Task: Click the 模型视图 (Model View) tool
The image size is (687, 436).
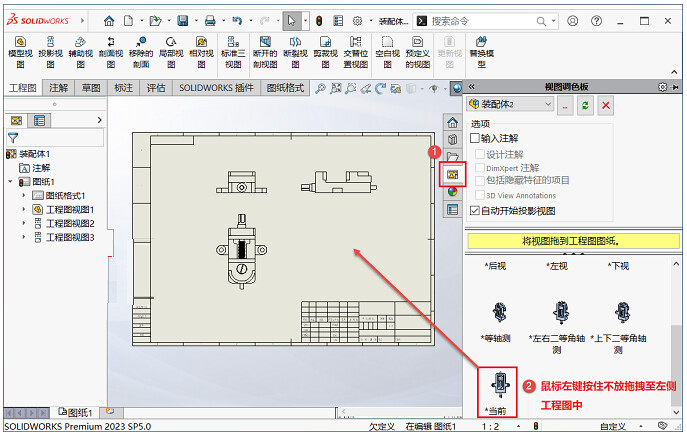Action: tap(18, 51)
